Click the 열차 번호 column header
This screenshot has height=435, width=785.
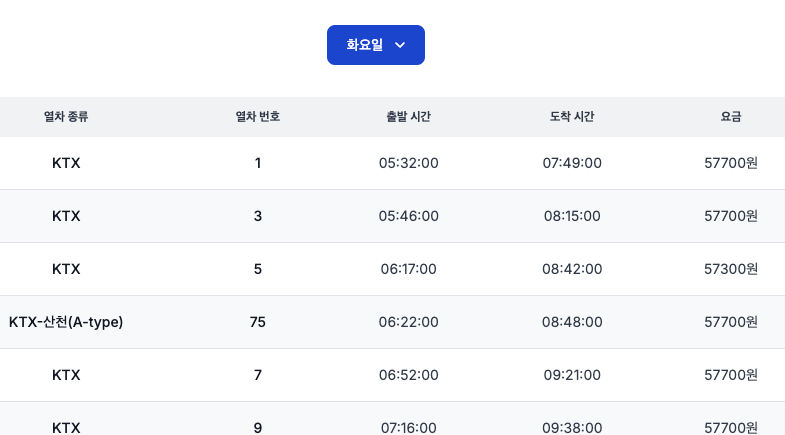[257, 117]
